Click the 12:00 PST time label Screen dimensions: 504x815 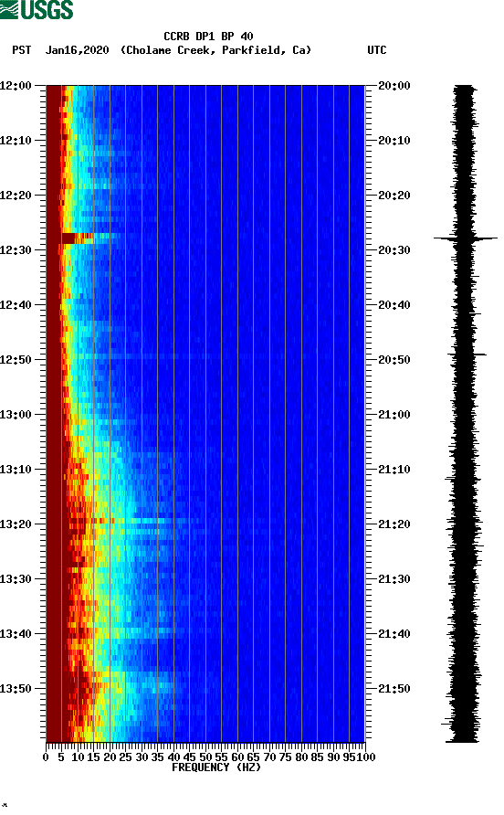point(16,86)
